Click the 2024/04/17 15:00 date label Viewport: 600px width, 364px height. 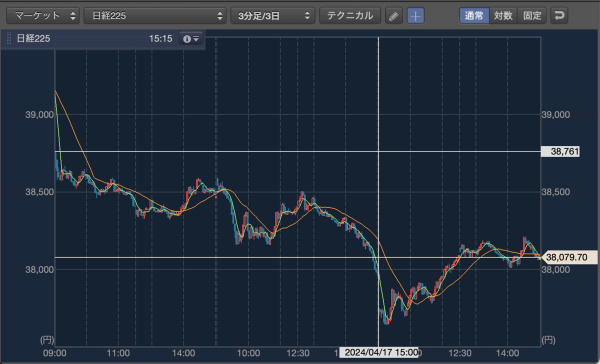(x=379, y=352)
